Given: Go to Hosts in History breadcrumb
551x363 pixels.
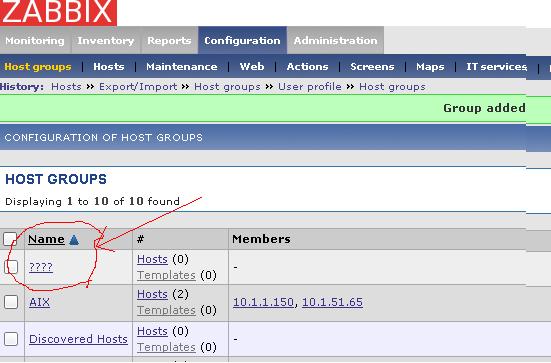Looking at the screenshot, I should pos(66,86).
